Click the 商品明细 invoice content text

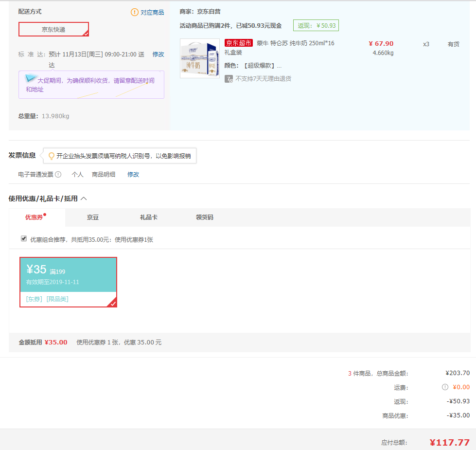click(x=104, y=175)
